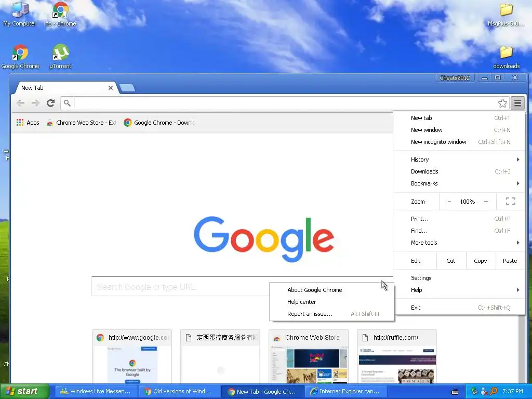
Task: Select Print... in the menu
Action: tap(459, 219)
